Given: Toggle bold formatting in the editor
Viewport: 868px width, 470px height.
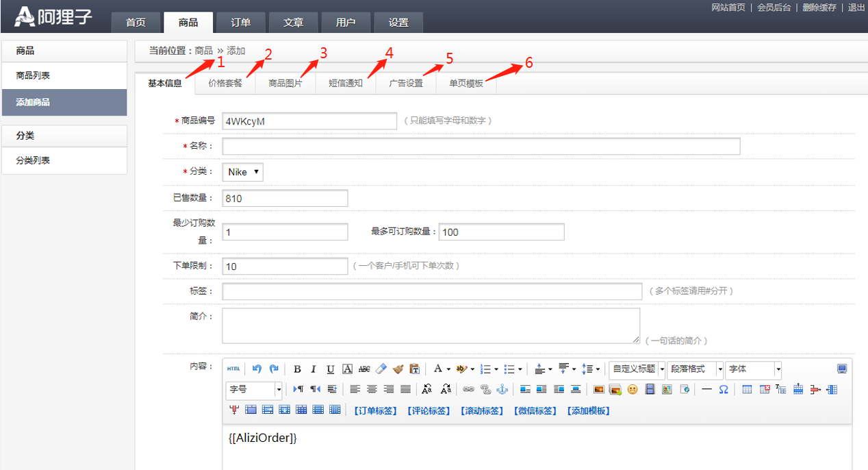Looking at the screenshot, I should (x=297, y=369).
